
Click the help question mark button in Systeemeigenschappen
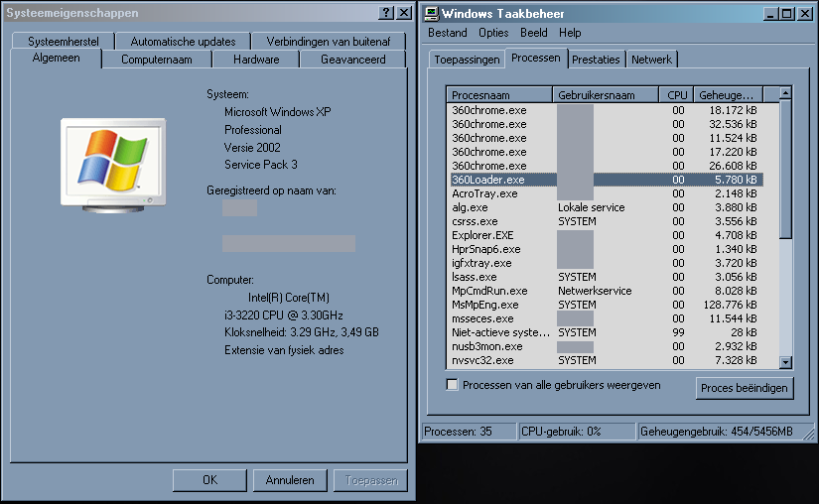[385, 13]
